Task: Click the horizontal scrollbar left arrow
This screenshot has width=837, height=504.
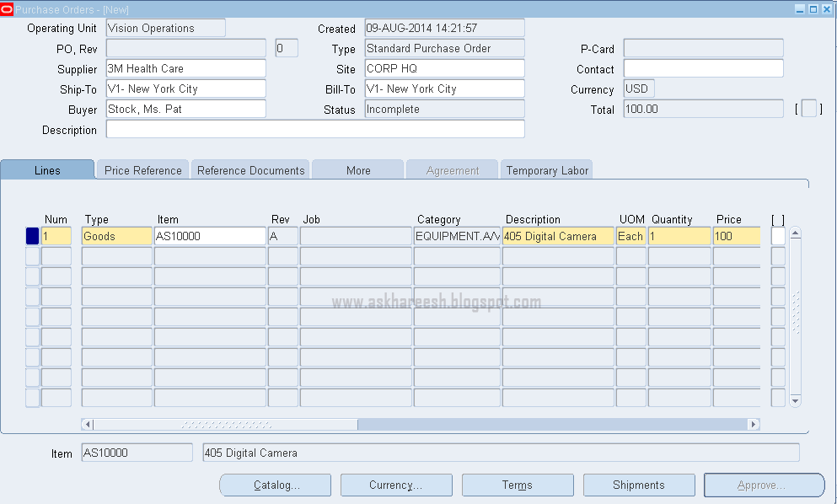Action: pyautogui.click(x=88, y=425)
